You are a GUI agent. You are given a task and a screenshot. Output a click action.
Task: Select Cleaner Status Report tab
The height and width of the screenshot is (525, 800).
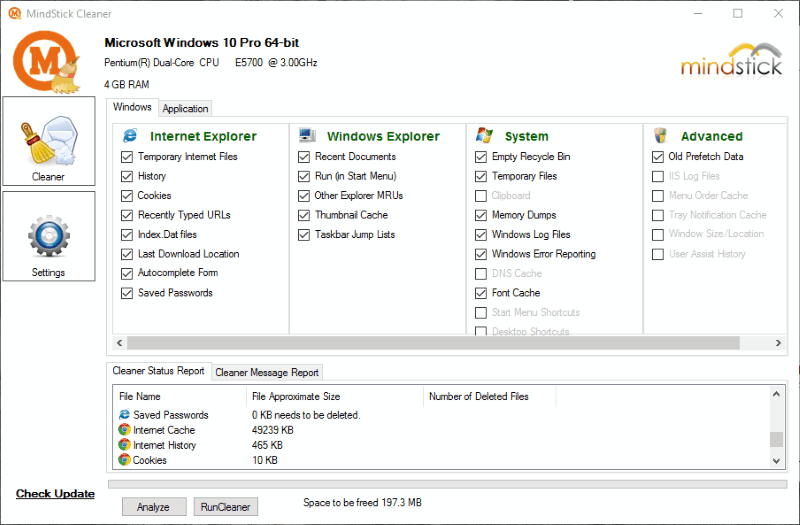coord(158,371)
